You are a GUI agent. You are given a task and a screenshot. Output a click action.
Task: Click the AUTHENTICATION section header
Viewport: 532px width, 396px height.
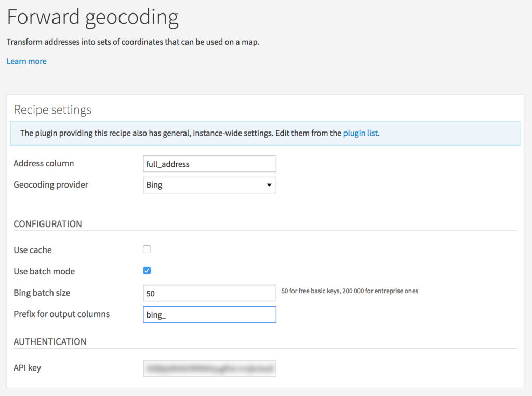coord(50,342)
